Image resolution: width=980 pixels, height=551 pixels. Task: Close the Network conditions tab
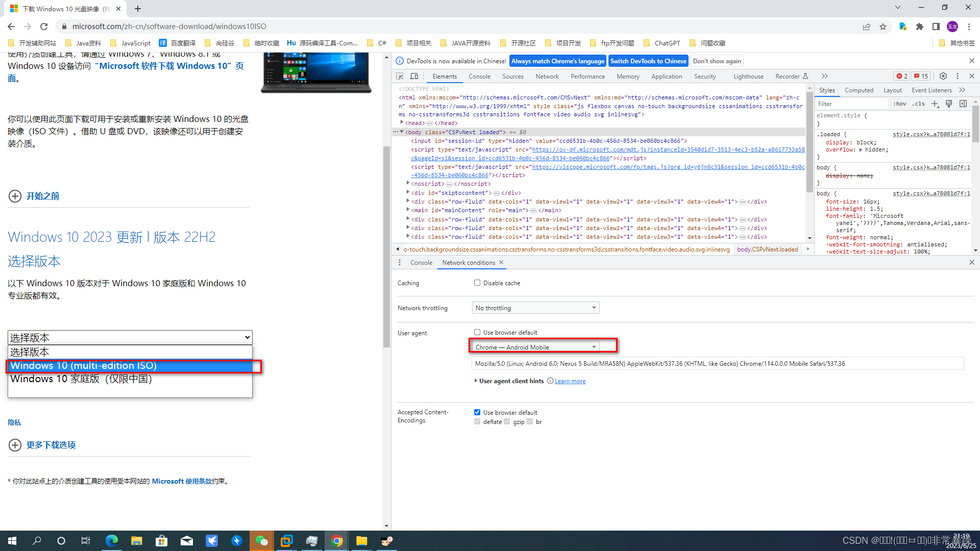pyautogui.click(x=501, y=262)
